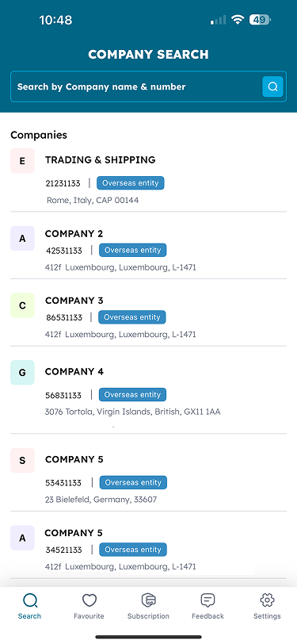Tap the "S" avatar next to Company 5
Image resolution: width=297 pixels, height=644 pixels.
coord(22,461)
